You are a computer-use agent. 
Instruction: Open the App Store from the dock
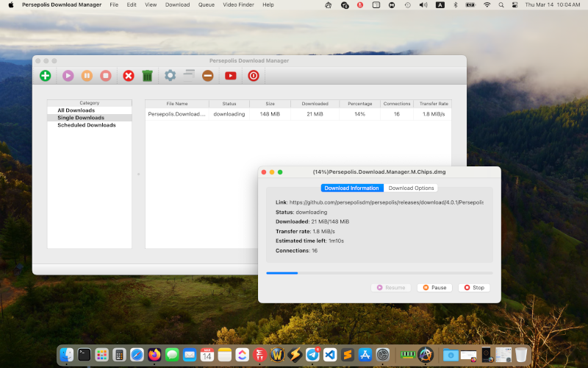pos(365,355)
